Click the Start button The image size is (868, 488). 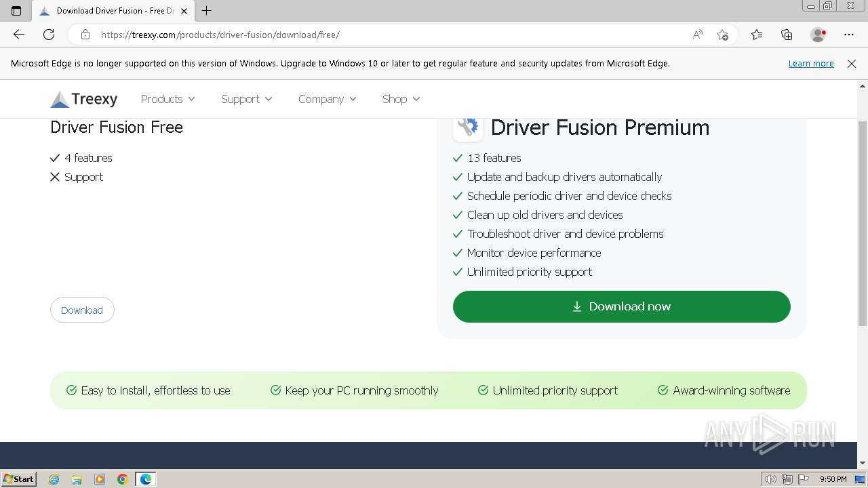point(19,479)
